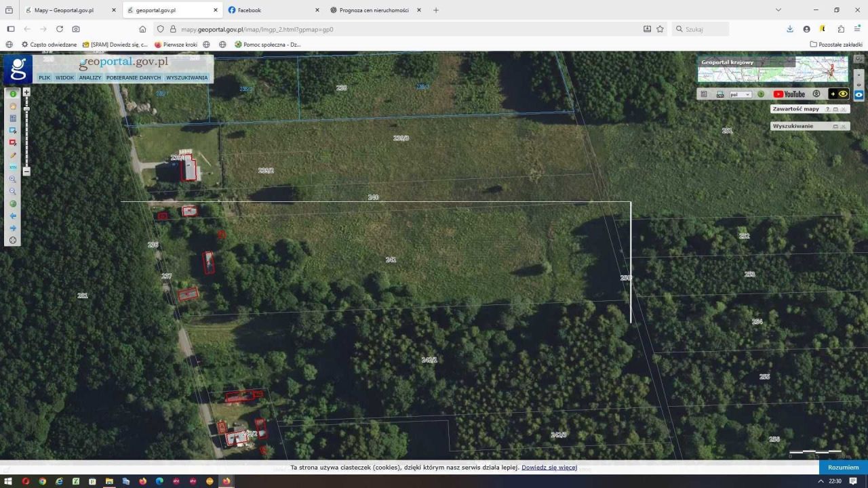This screenshot has width=868, height=488.
Task: Follow the 'Dowiedz się więcej' link
Action: [x=549, y=468]
